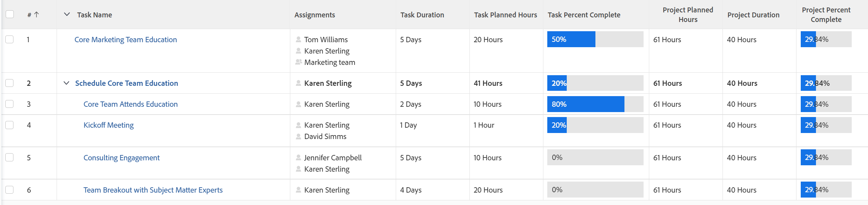Click the Marketing team group icon

tap(298, 62)
